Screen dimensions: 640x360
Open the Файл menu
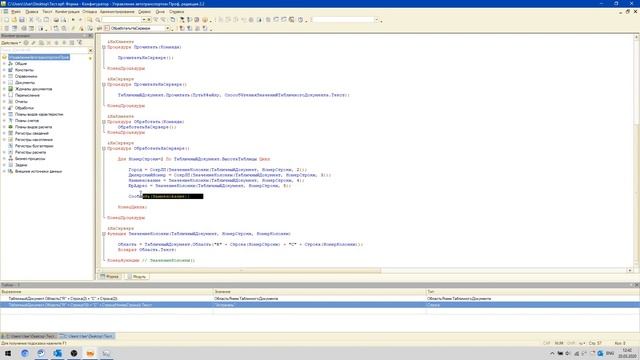coord(16,12)
